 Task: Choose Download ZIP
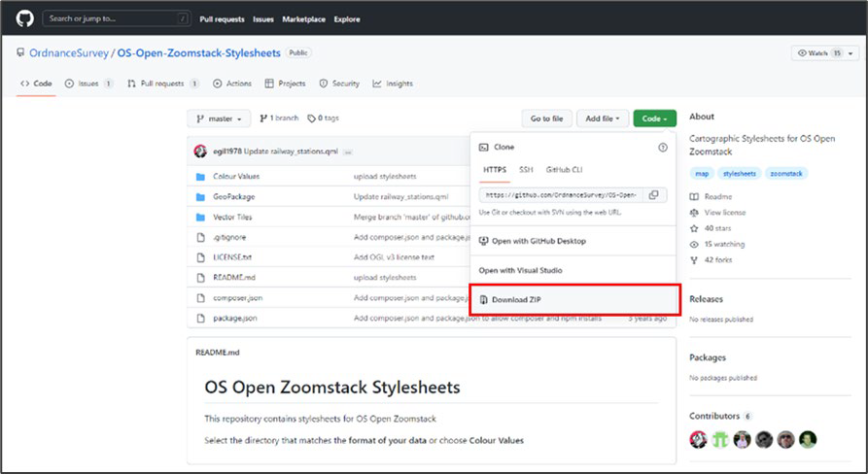click(x=574, y=300)
